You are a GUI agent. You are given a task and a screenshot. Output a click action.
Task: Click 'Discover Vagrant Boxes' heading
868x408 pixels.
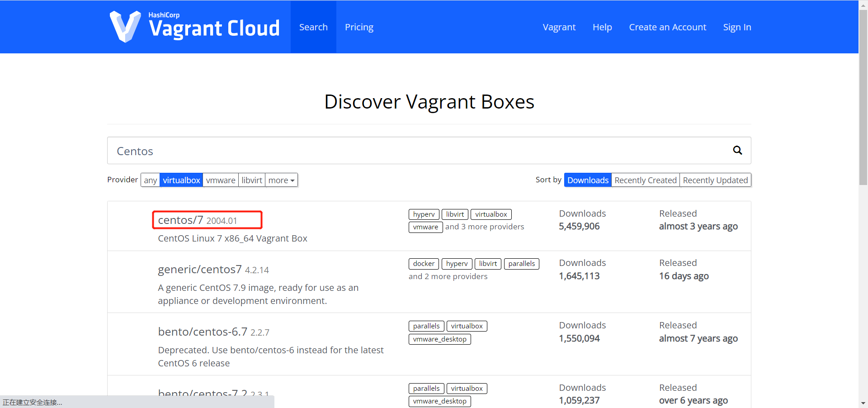pos(429,102)
